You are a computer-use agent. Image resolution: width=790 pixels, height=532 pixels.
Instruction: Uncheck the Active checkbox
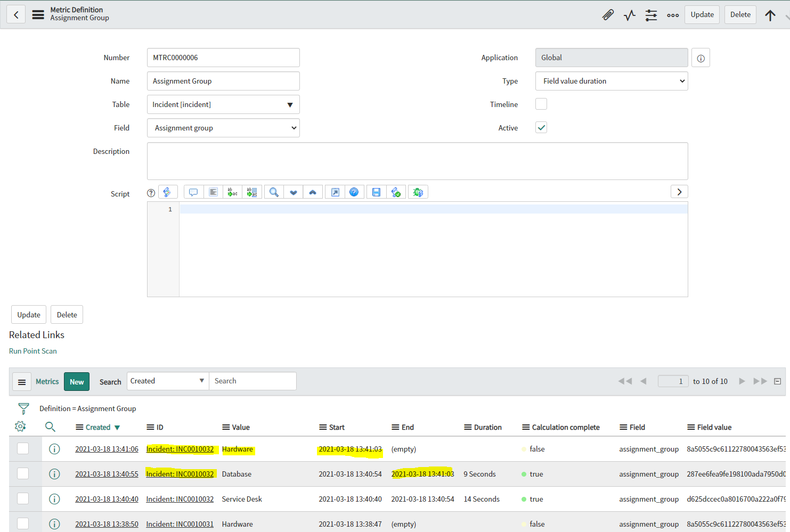pos(541,128)
